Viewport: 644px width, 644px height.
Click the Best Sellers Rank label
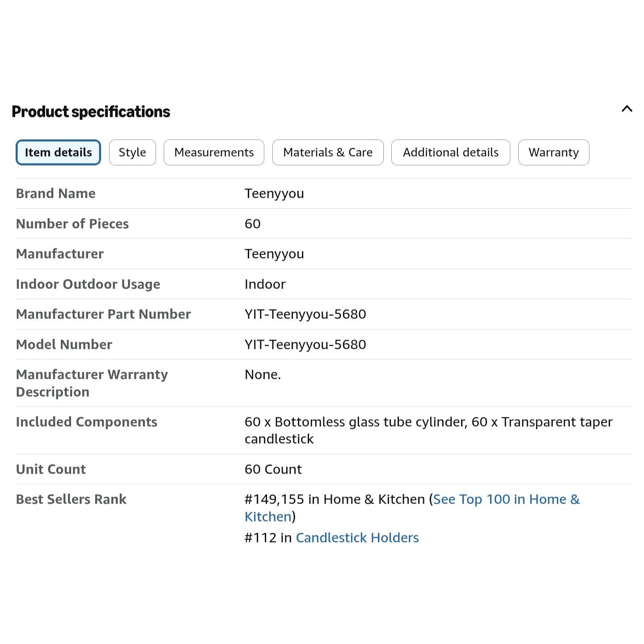[71, 500]
